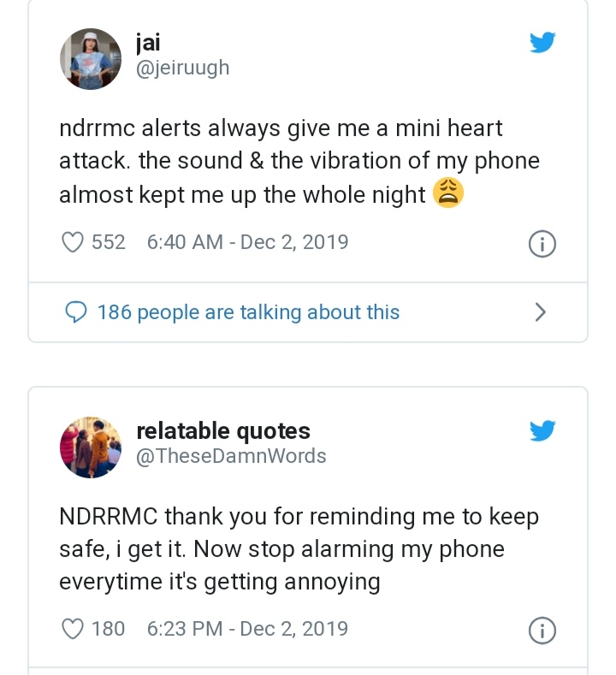The width and height of the screenshot is (616, 675).
Task: Click the display name jai
Action: [x=149, y=42]
